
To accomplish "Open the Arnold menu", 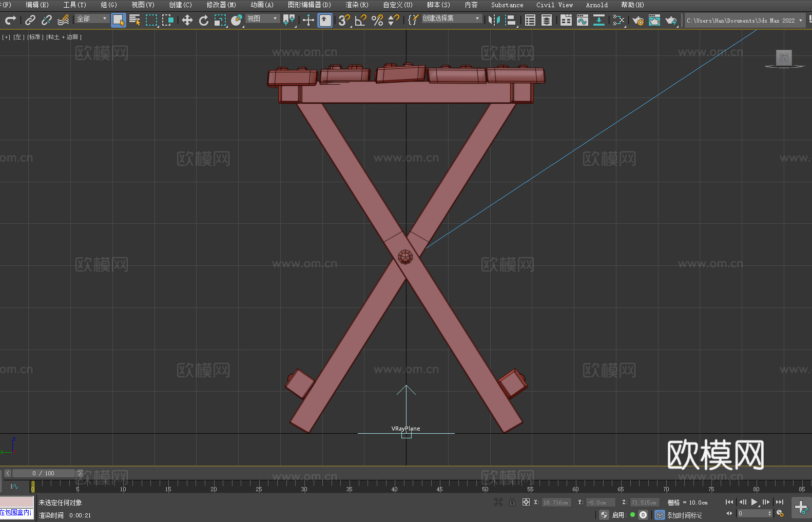I will click(596, 5).
